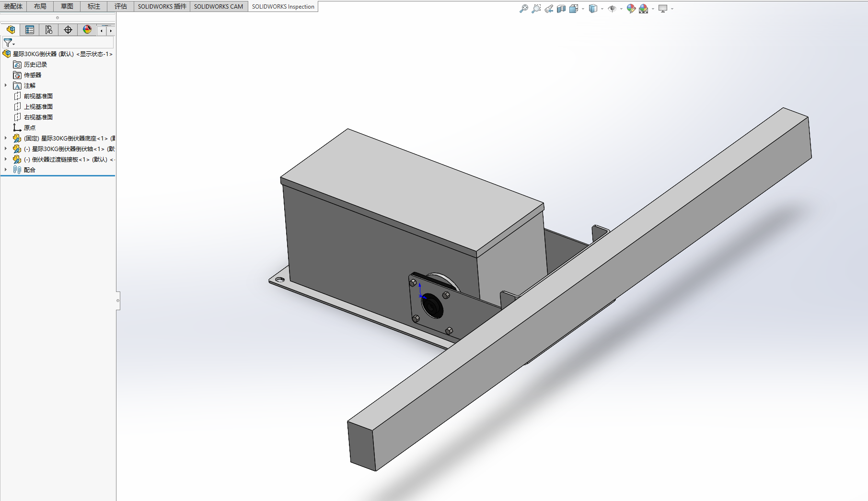This screenshot has width=868, height=501.
Task: Click the 右视基准面 plane icon
Action: coord(17,117)
